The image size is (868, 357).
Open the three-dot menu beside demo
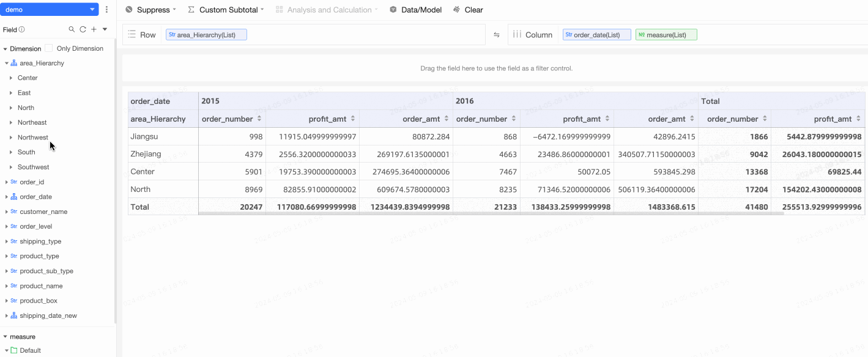[x=107, y=10]
